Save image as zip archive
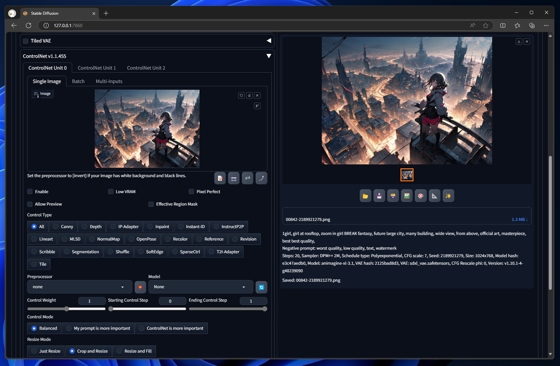Screen dimensions: 560x366 point(393,196)
